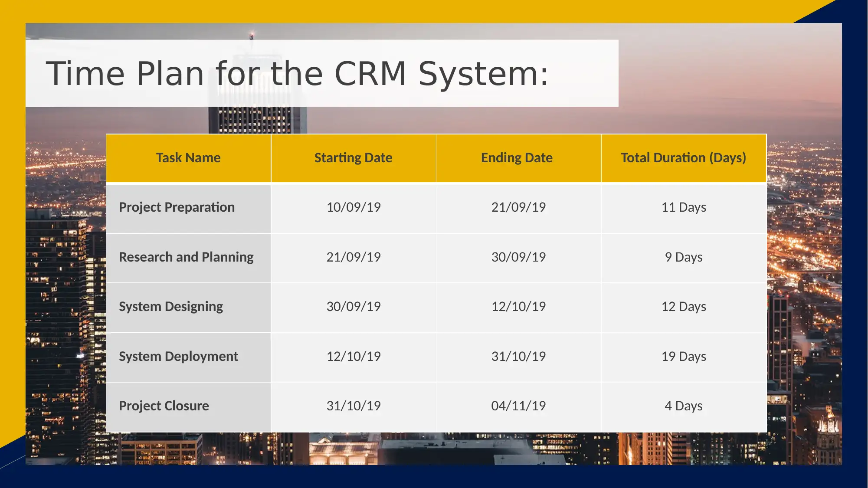Select System Designing starting date 30/09/19
The height and width of the screenshot is (488, 868).
354,308
